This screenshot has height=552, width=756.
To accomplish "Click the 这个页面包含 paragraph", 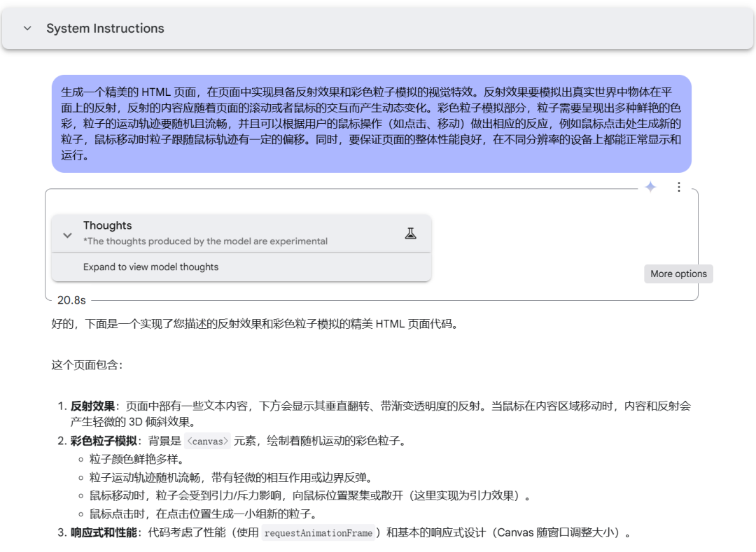I will (x=87, y=365).
